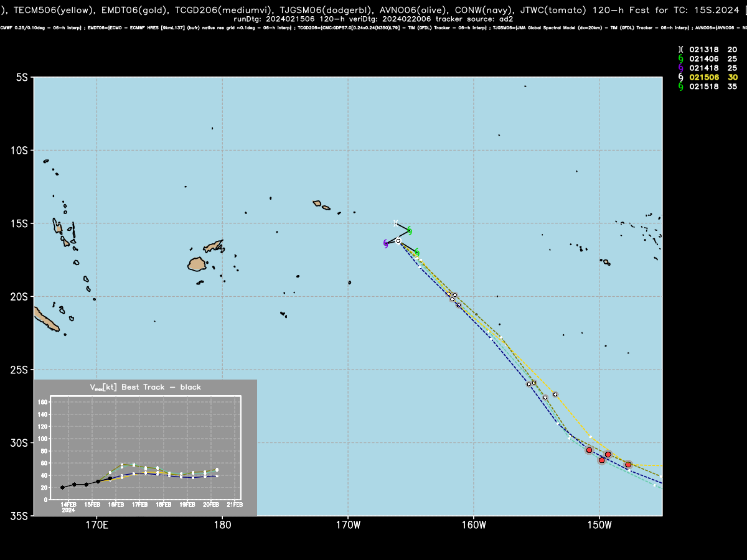Click the green cyclone icon beside legend entry 021518
This screenshot has height=560, width=747.
click(x=681, y=86)
